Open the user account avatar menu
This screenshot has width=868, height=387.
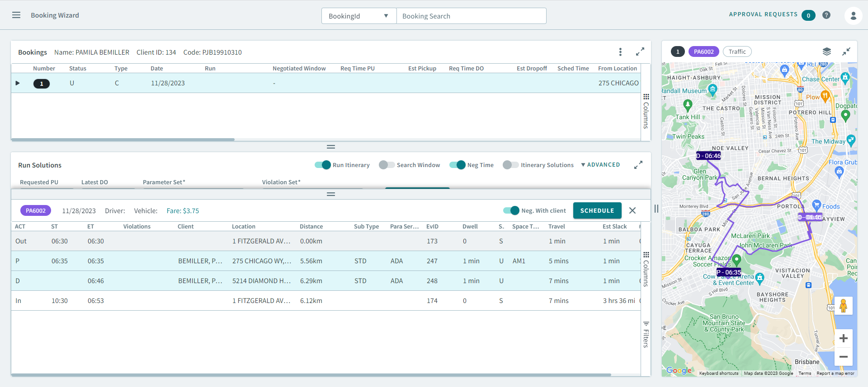853,15
